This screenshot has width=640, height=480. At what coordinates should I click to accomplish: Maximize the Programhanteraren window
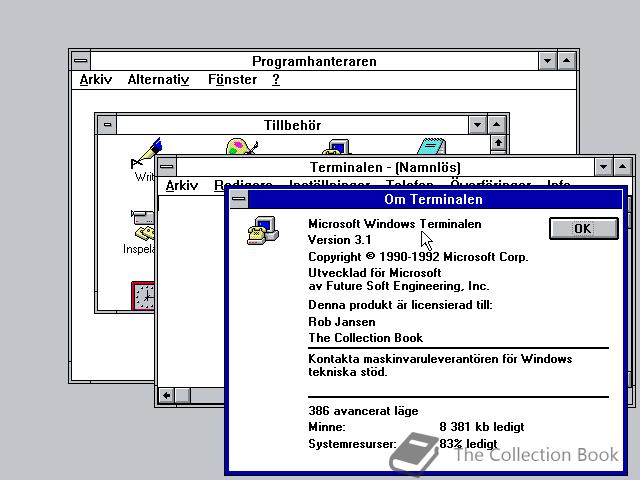pyautogui.click(x=566, y=61)
